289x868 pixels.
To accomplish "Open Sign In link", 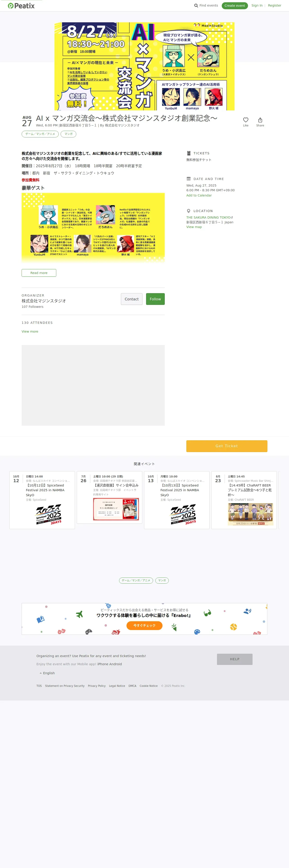I will 257,5.
